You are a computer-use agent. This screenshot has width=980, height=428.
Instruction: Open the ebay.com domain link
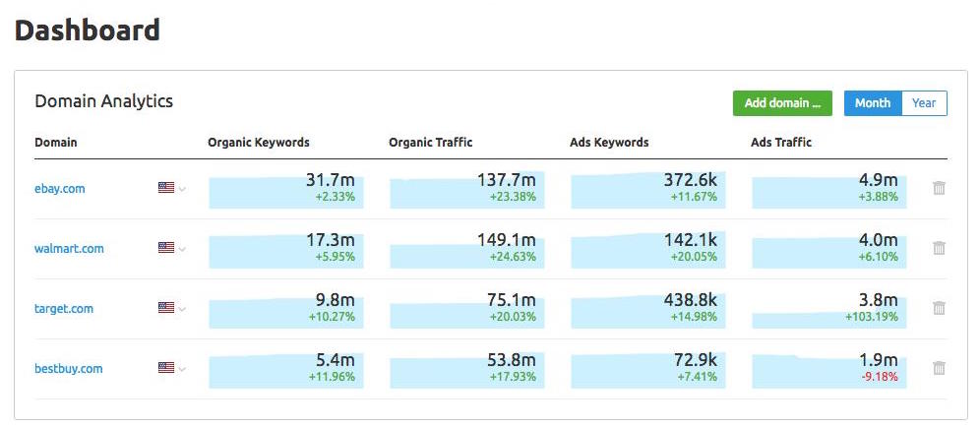(x=59, y=188)
